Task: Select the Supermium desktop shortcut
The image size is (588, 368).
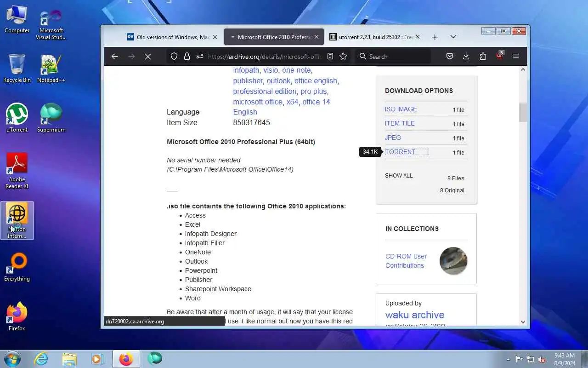Action: click(51, 118)
